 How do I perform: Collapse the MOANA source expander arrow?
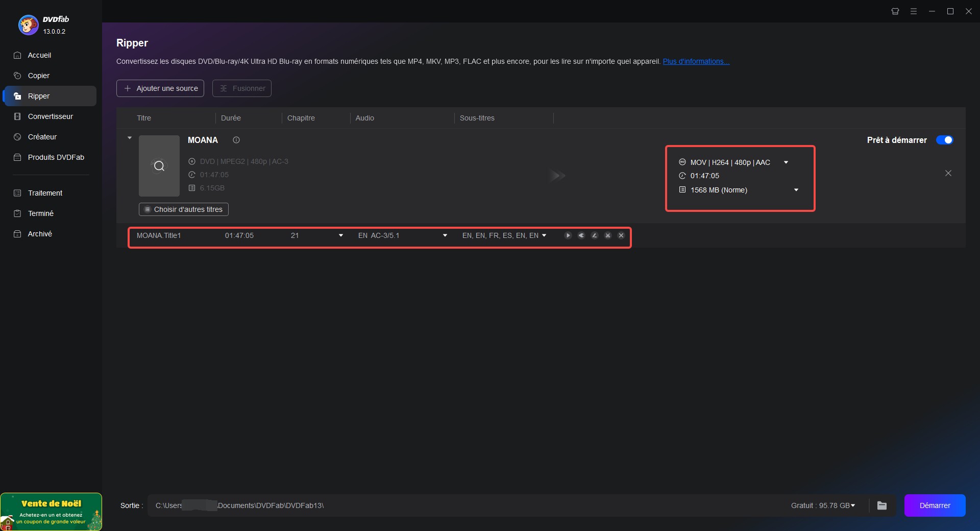pos(130,138)
